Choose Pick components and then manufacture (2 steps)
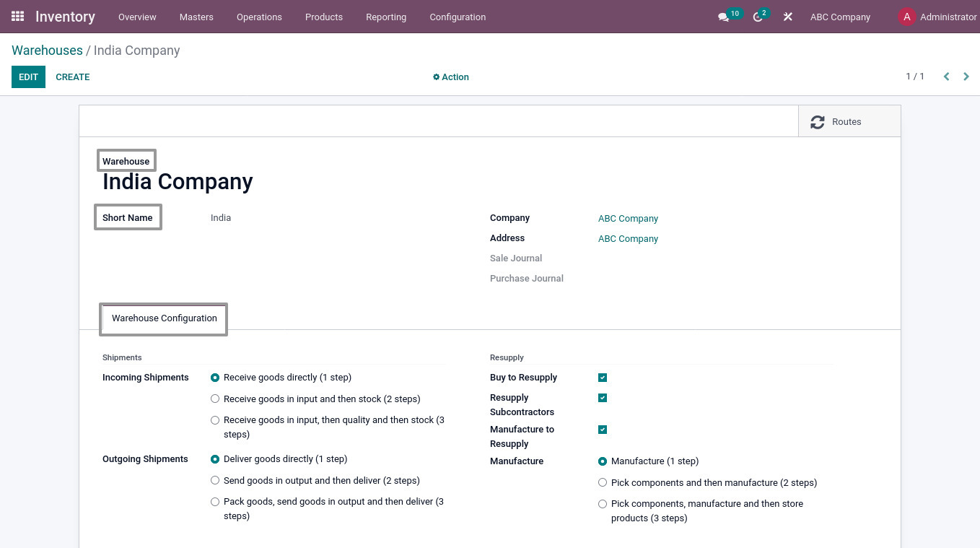 click(603, 482)
